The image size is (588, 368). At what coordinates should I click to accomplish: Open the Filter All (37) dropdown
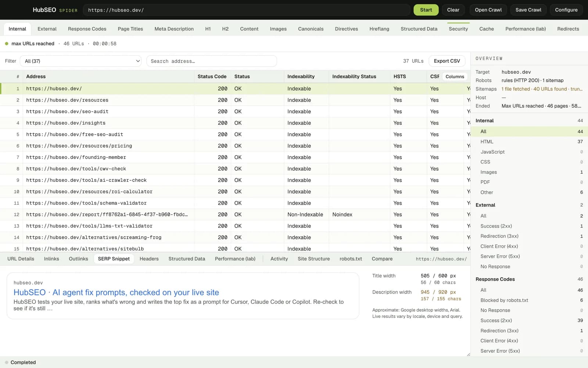[81, 61]
